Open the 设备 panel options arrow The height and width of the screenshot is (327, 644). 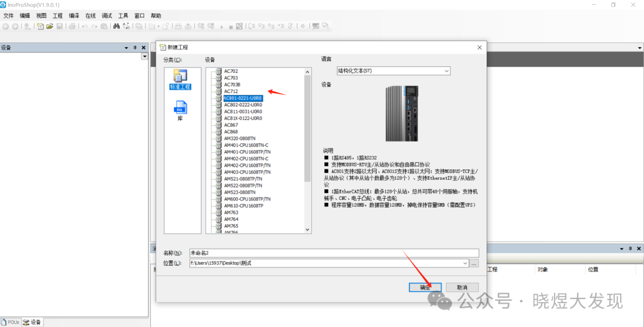(x=126, y=48)
